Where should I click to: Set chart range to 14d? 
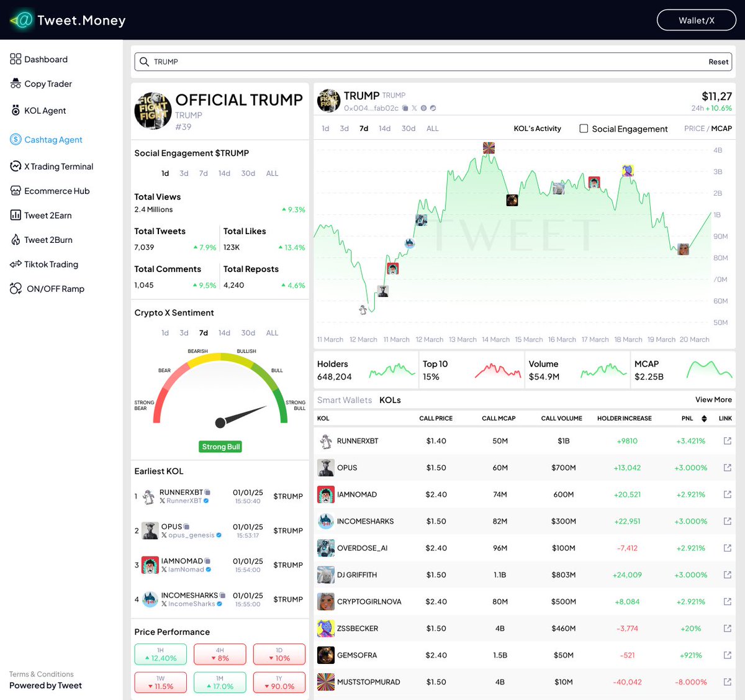pyautogui.click(x=385, y=129)
